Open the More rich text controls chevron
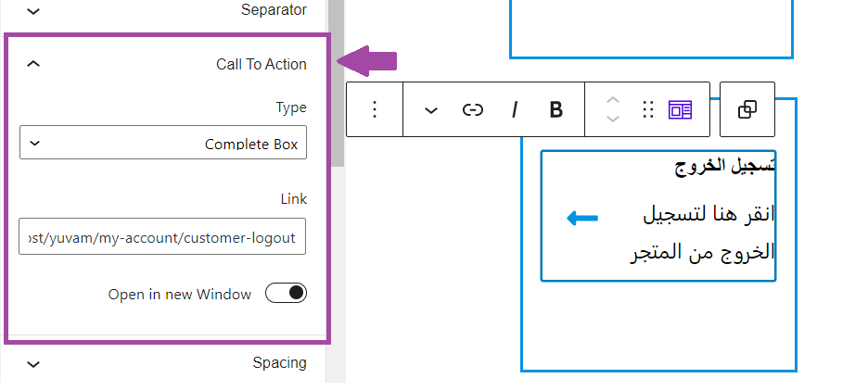 [430, 110]
